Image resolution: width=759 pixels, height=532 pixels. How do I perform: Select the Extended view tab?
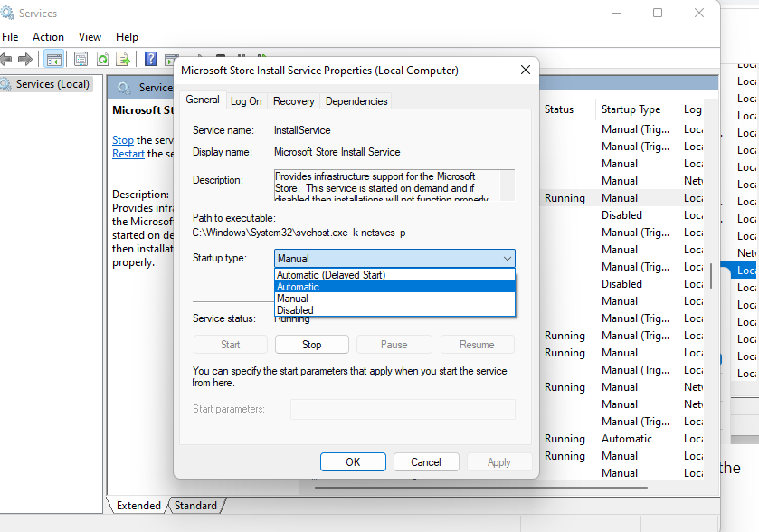[138, 506]
